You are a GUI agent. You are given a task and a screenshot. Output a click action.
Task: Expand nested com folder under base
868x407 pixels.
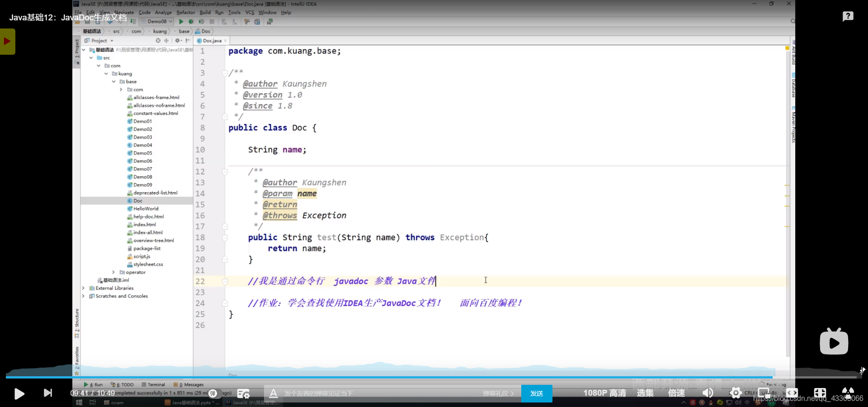(121, 90)
